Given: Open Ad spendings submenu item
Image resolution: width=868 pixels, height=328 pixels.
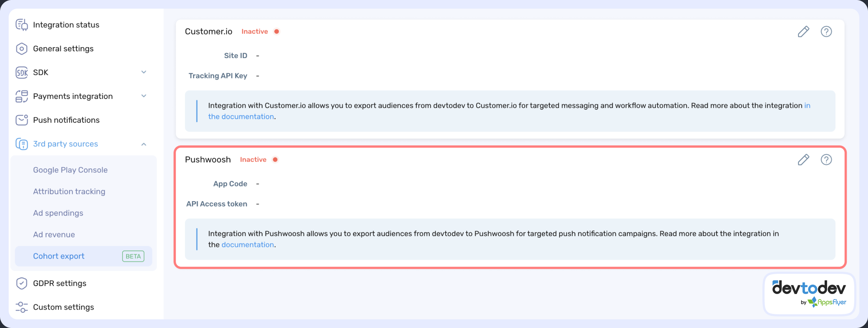Looking at the screenshot, I should [58, 213].
